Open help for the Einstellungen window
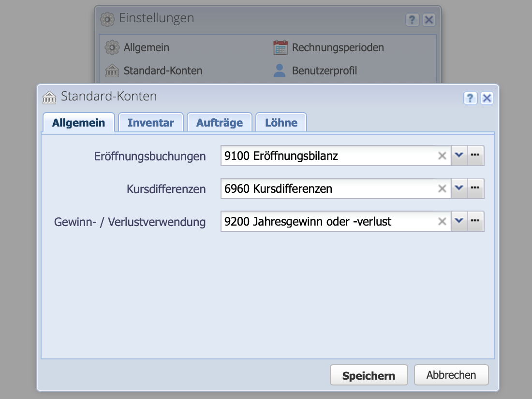The image size is (532, 399). click(x=412, y=20)
